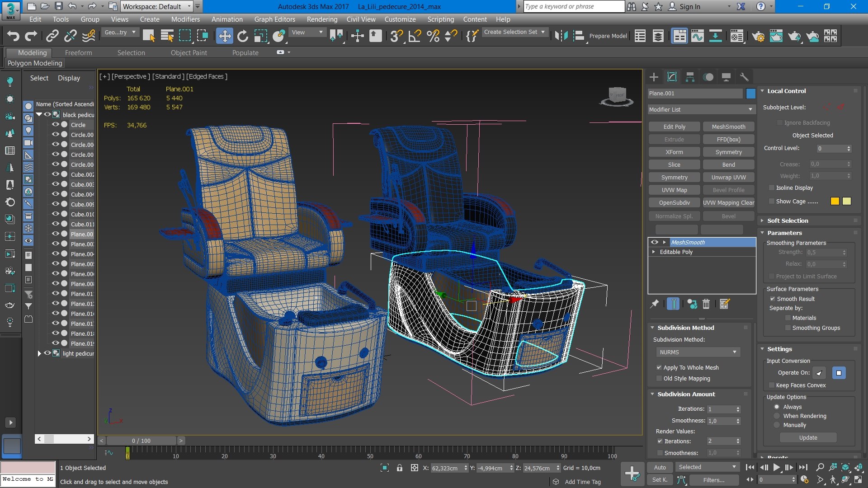
Task: Click the Pin Stack icon
Action: (x=654, y=304)
